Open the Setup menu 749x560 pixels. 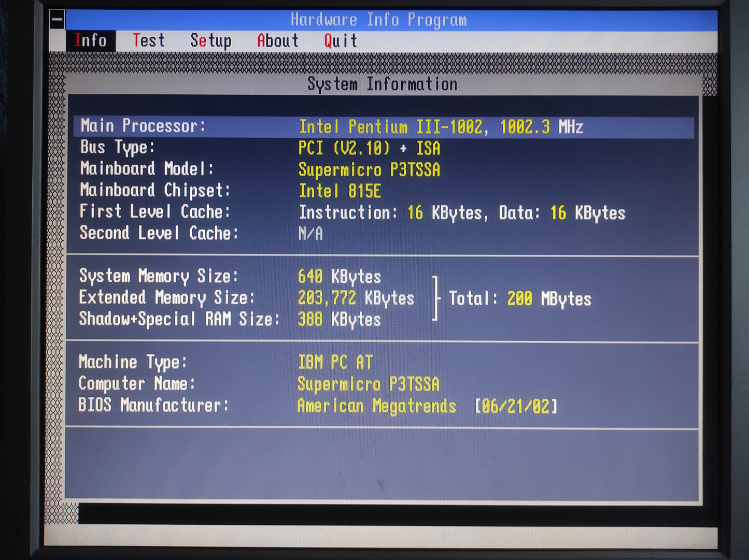click(210, 40)
